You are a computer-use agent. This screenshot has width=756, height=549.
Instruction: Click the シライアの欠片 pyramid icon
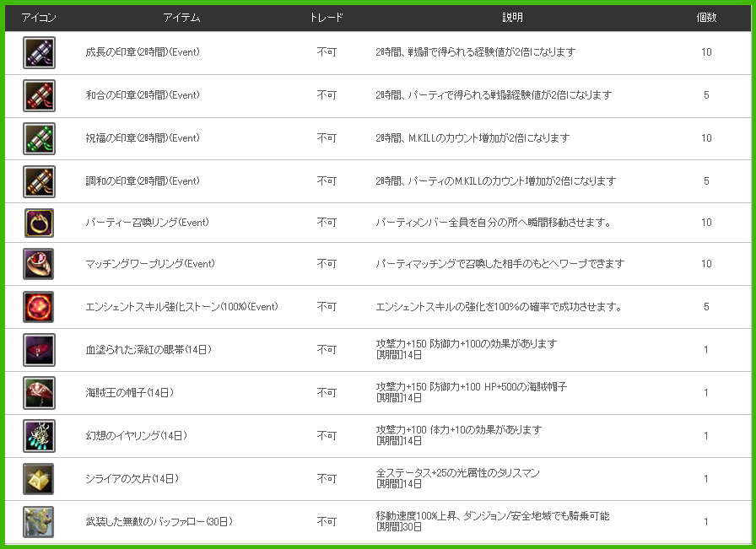click(x=39, y=479)
